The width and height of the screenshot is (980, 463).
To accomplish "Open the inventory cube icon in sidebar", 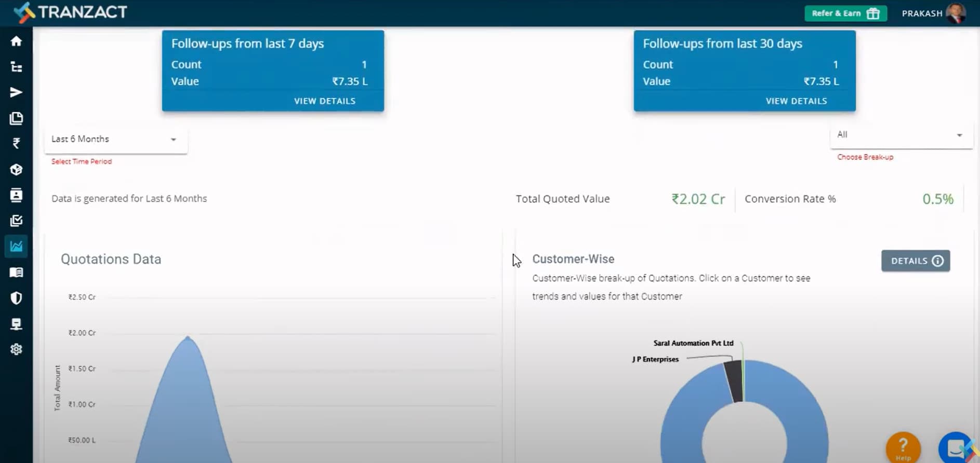I will [16, 169].
